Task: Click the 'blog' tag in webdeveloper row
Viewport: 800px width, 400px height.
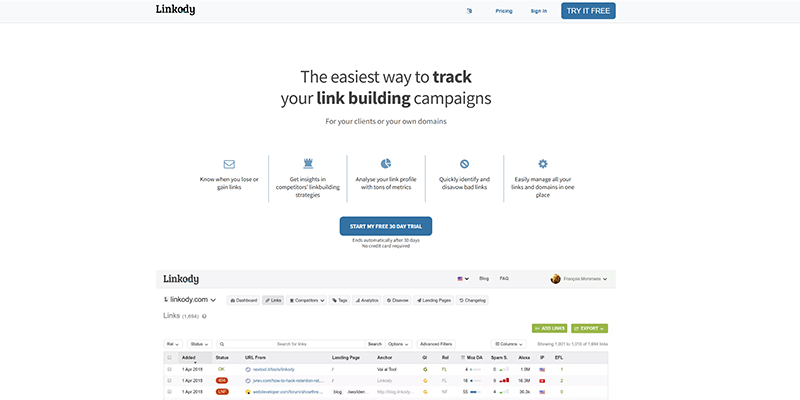Action: click(337, 392)
